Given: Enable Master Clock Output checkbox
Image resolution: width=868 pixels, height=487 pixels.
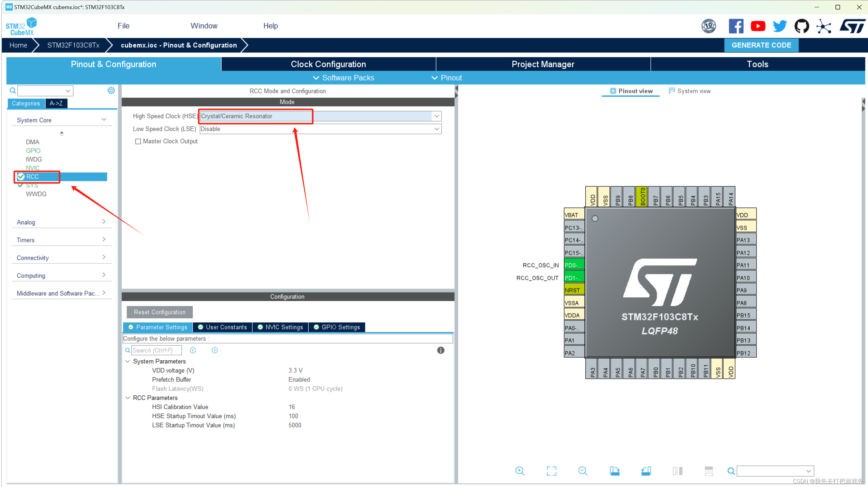Looking at the screenshot, I should point(138,142).
